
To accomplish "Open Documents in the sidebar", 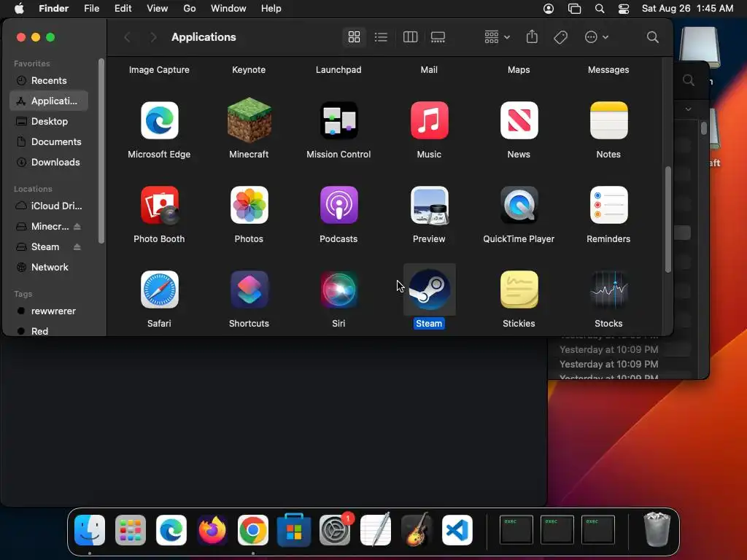I will pyautogui.click(x=49, y=142).
